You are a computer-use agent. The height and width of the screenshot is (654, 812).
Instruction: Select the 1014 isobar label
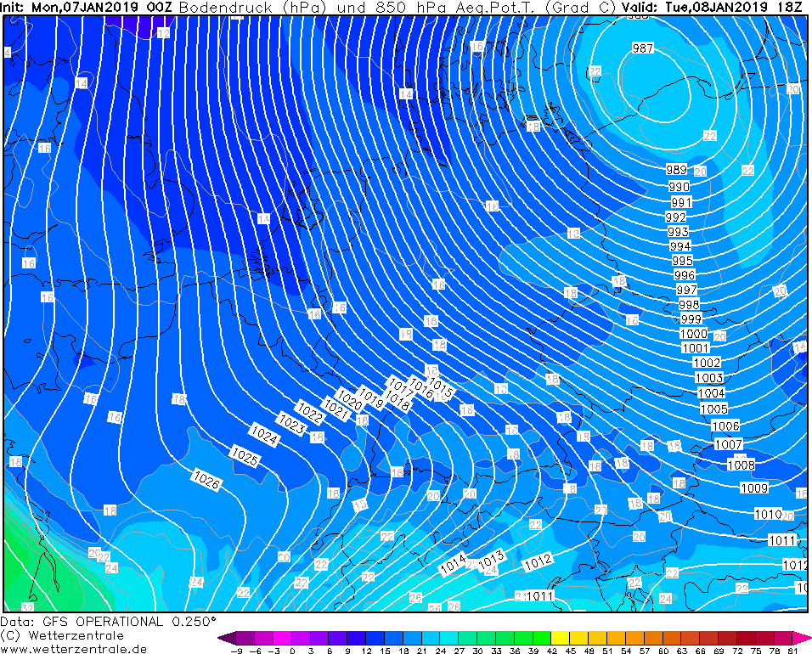[x=453, y=565]
